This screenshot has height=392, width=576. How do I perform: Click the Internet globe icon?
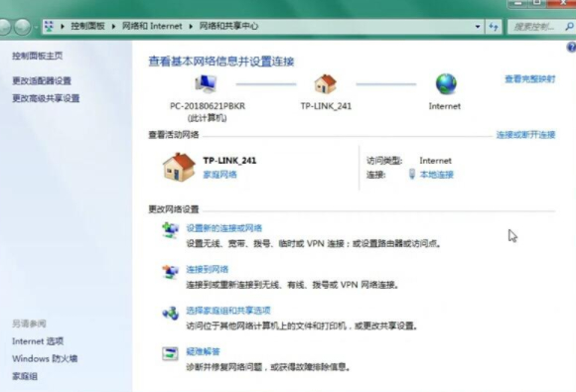tap(446, 84)
